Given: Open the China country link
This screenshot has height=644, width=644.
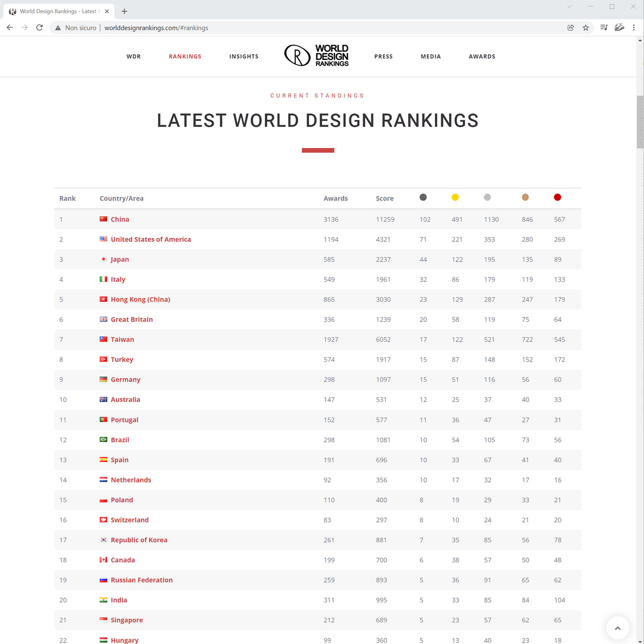Looking at the screenshot, I should [120, 219].
